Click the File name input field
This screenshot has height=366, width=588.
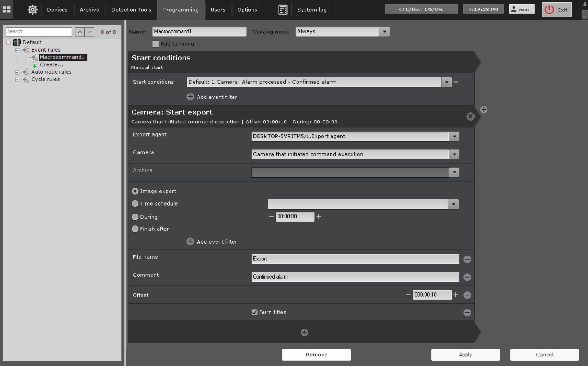[355, 259]
